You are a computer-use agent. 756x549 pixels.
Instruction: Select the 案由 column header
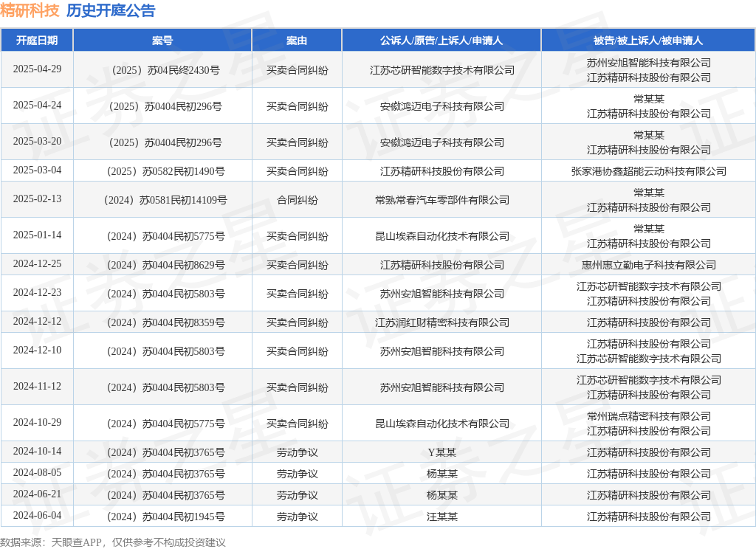(x=297, y=41)
